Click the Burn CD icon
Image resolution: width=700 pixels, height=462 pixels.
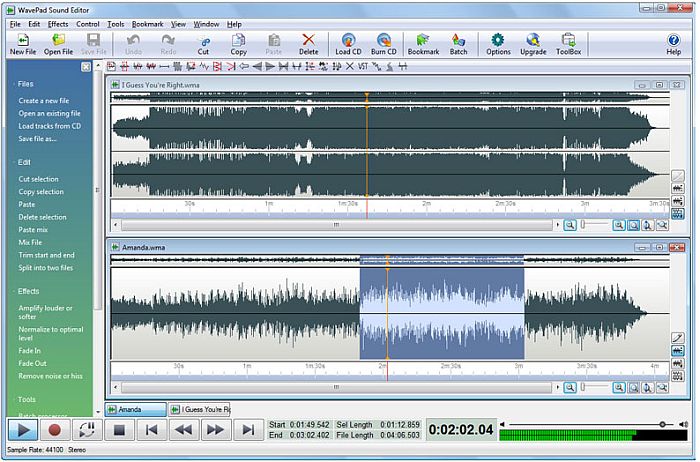pos(383,43)
